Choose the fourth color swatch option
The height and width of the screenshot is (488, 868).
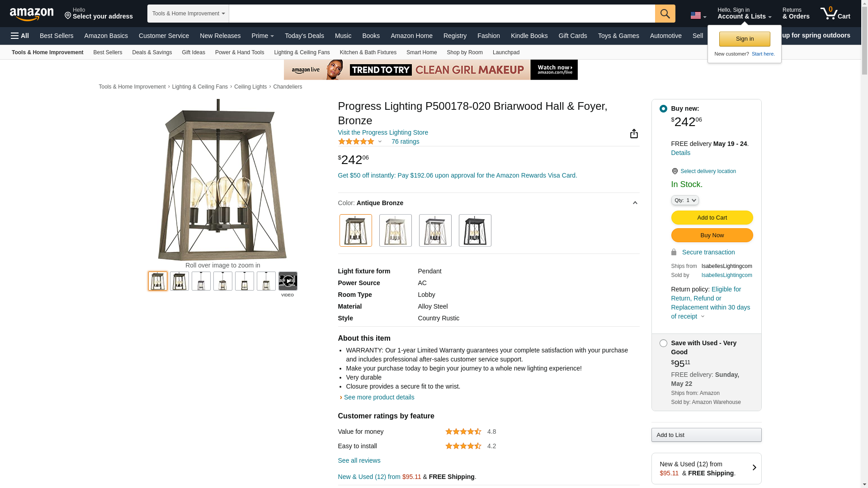pyautogui.click(x=475, y=230)
